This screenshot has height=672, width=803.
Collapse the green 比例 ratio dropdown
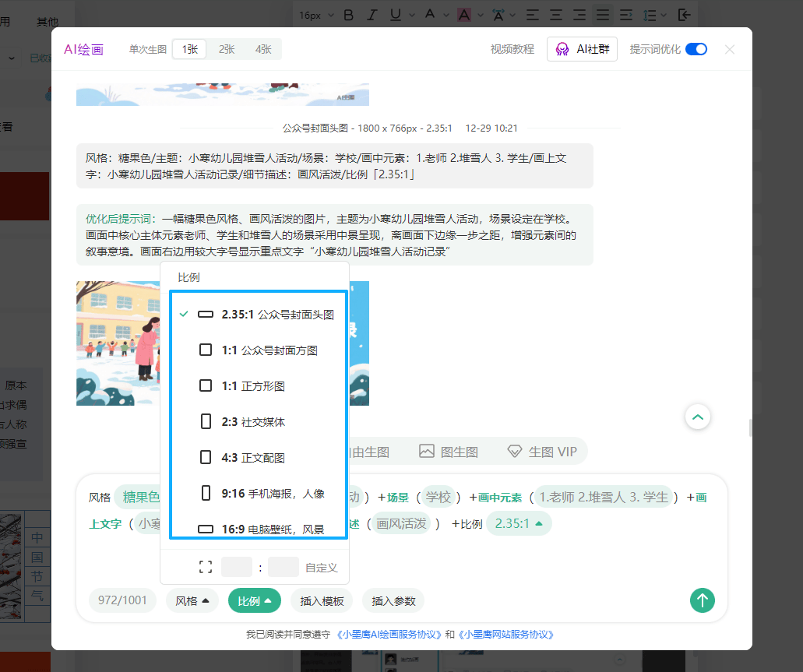coord(254,601)
